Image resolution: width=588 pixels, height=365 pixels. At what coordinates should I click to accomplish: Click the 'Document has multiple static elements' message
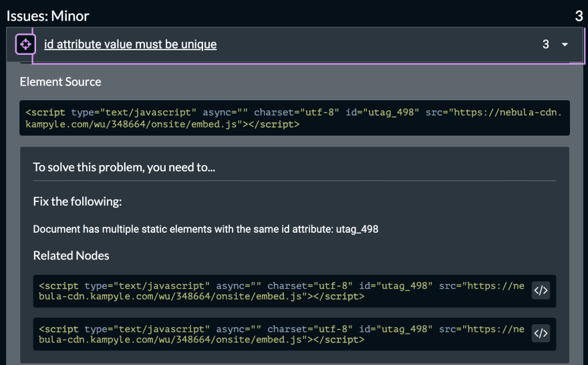206,229
